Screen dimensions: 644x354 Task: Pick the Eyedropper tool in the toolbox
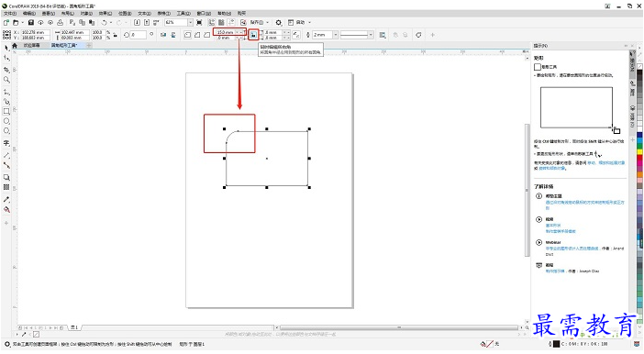click(6, 200)
